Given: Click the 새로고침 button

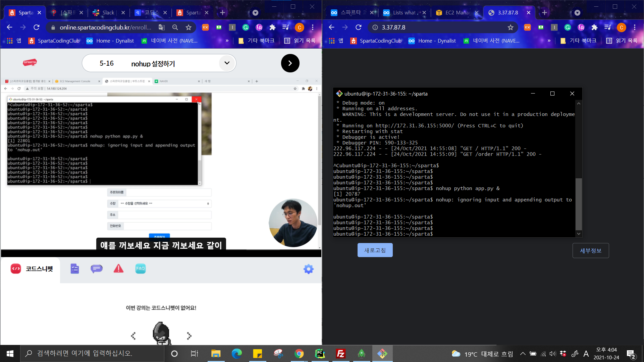Looking at the screenshot, I should click(375, 250).
